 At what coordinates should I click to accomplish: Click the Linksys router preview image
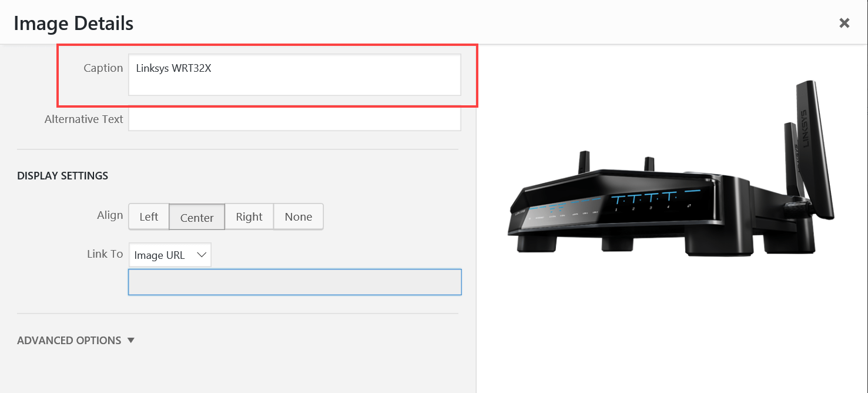pyautogui.click(x=671, y=169)
